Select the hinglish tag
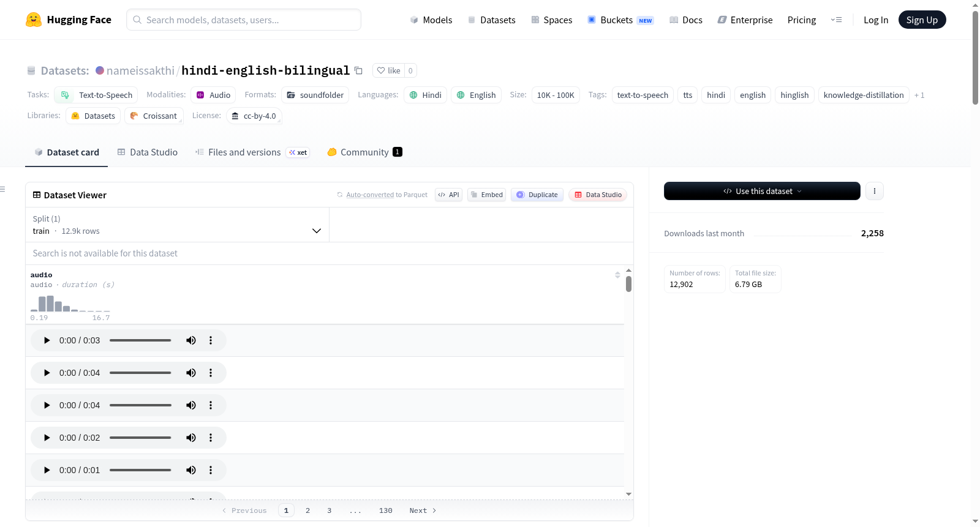Image resolution: width=980 pixels, height=527 pixels. 794,95
